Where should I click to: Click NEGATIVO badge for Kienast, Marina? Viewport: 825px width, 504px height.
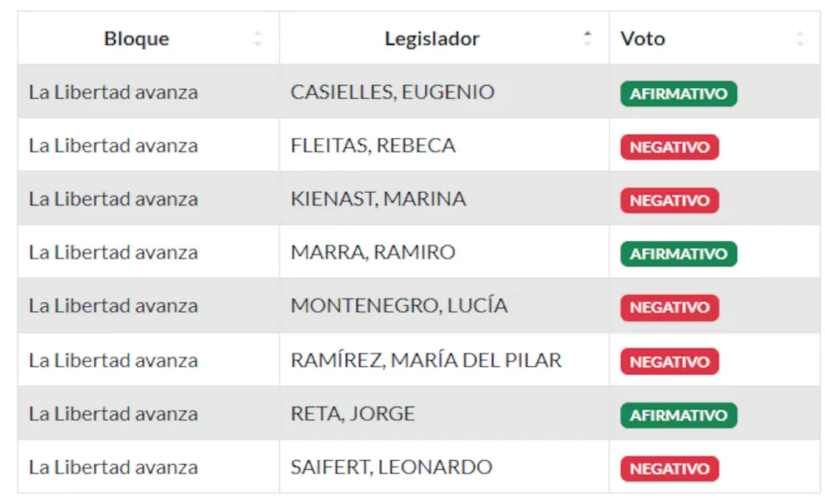pos(669,200)
